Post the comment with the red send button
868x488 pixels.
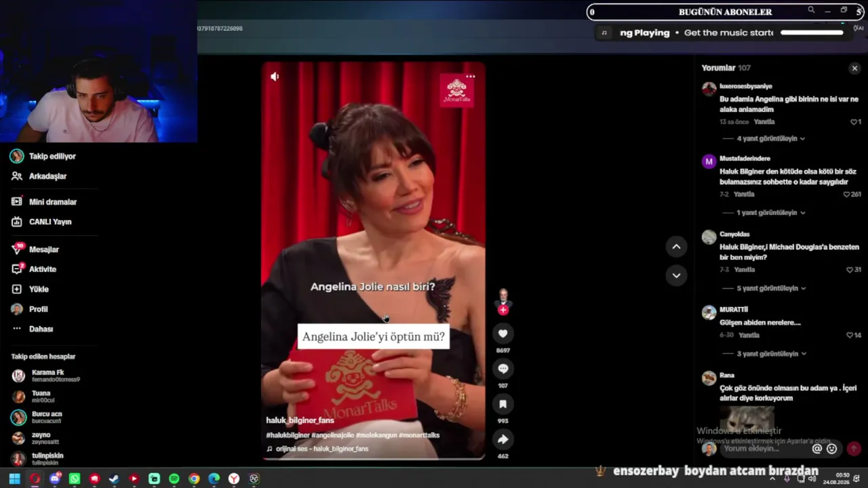pos(854,449)
